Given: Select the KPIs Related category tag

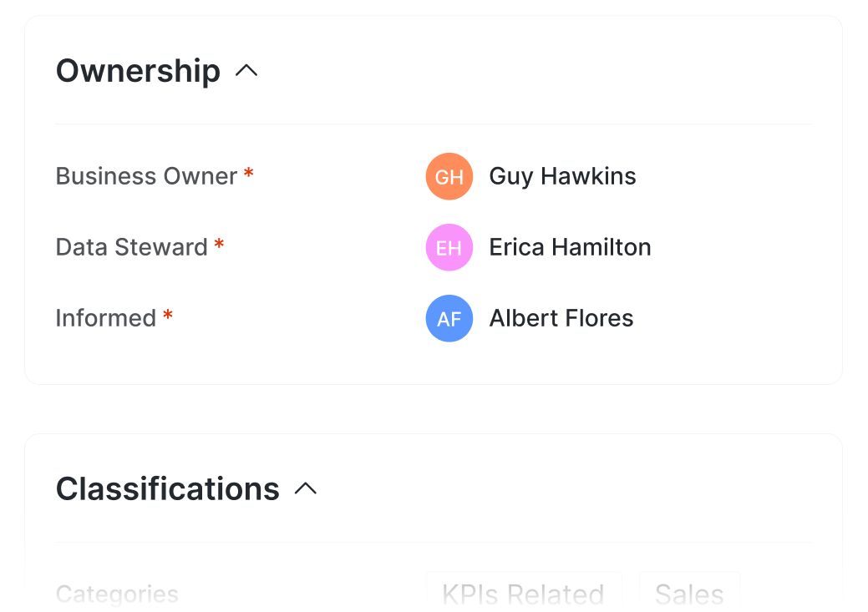Looking at the screenshot, I should [x=524, y=593].
